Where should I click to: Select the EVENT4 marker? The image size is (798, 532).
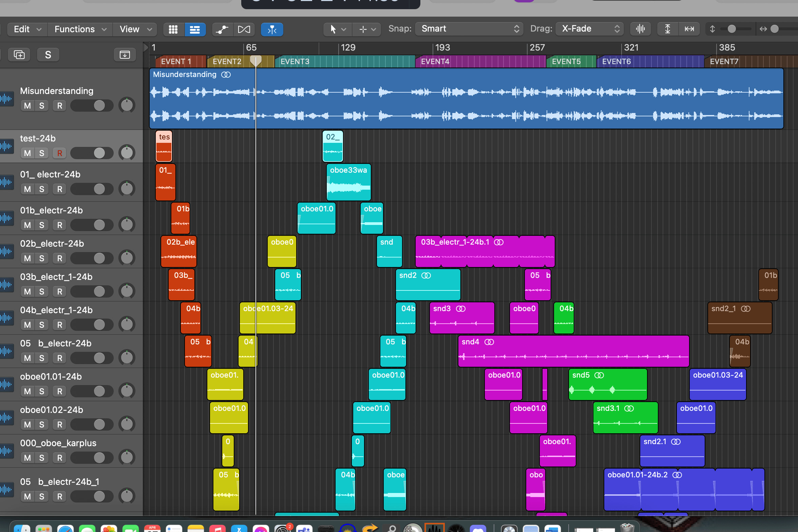435,62
